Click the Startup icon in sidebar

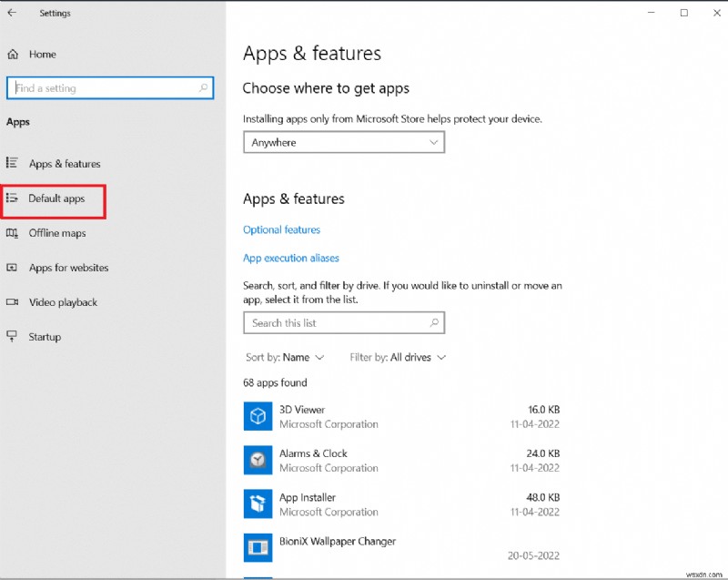click(x=12, y=337)
